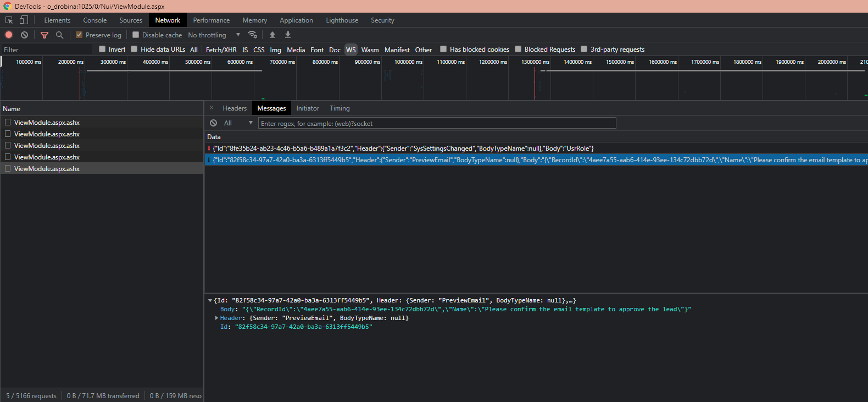Open the Sources panel
Screen dimensions: 868x402
[x=131, y=20]
